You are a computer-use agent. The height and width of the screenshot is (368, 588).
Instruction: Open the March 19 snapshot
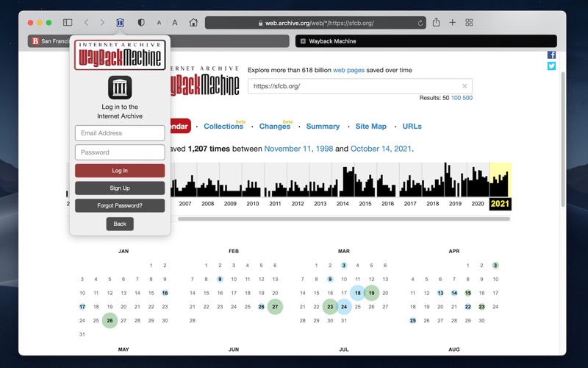pyautogui.click(x=372, y=293)
